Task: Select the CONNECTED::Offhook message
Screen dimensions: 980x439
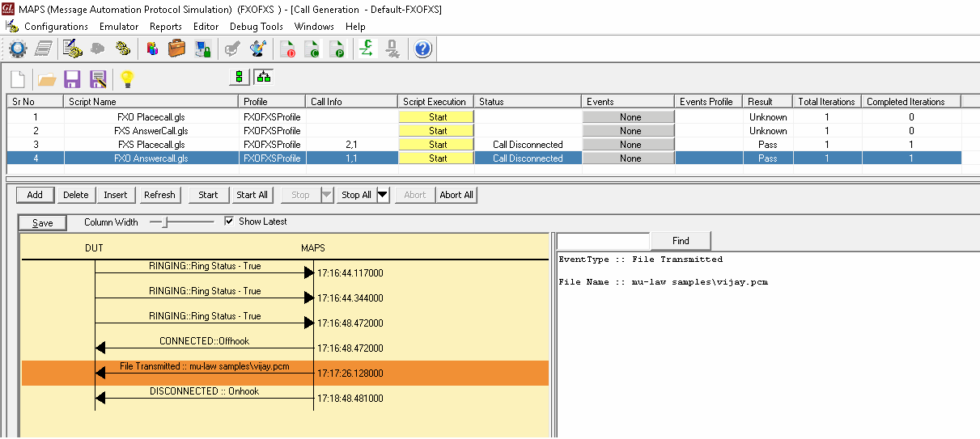Action: tap(204, 341)
